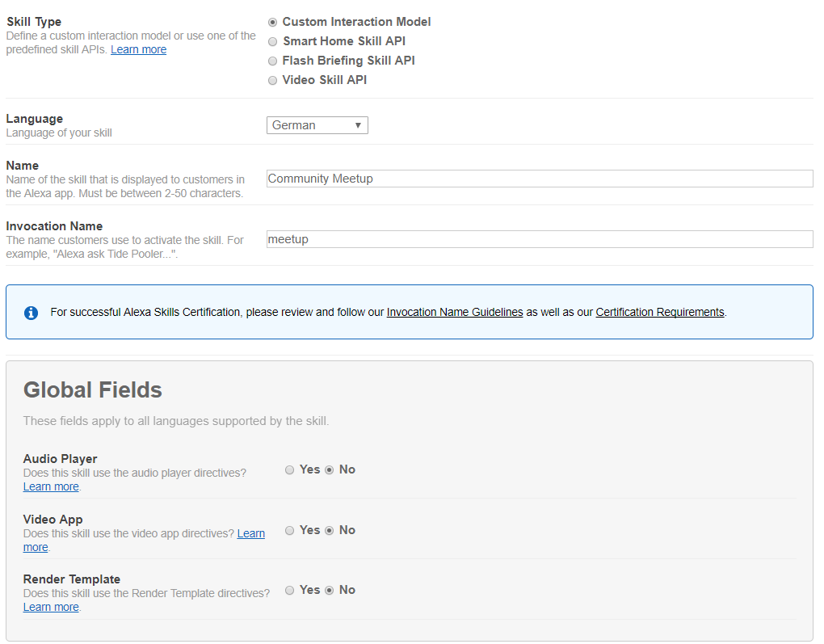Open Render Template Learn more link

51,607
